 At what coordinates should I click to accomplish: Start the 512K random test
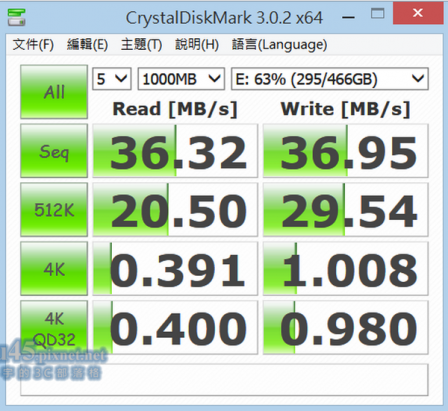tap(54, 210)
